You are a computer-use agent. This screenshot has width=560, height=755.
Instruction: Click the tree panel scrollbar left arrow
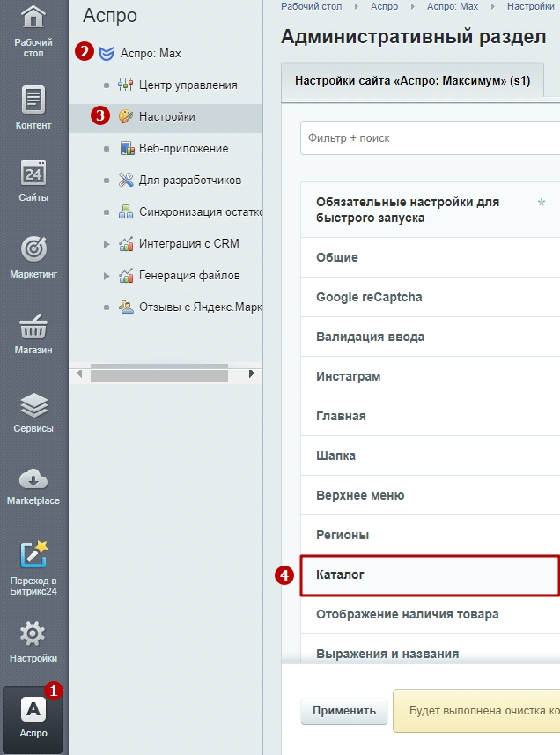pyautogui.click(x=79, y=374)
